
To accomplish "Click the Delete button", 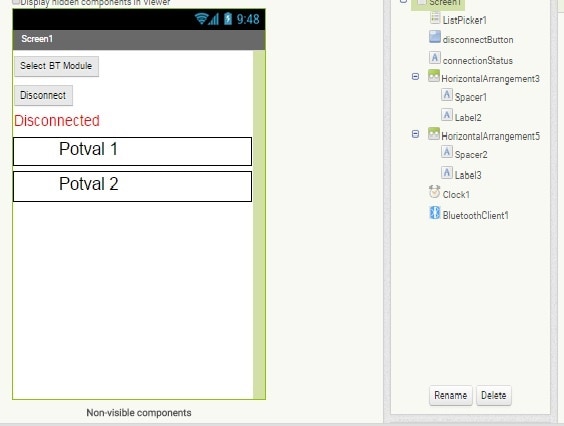I will pos(494,395).
